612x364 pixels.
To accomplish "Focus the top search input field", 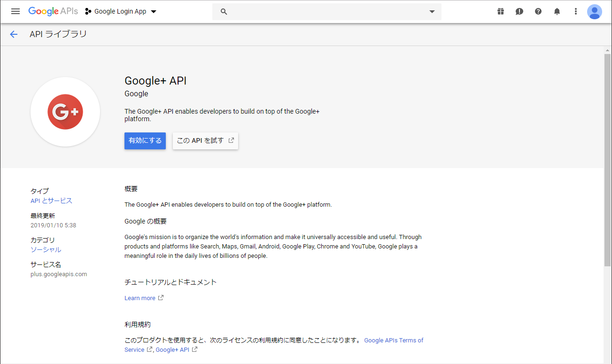I will pos(327,12).
